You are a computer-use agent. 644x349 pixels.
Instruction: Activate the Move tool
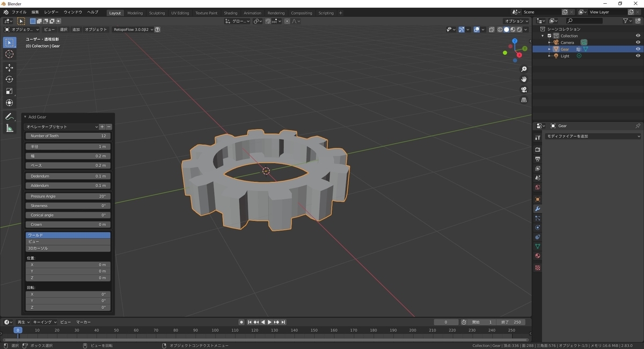pos(10,68)
